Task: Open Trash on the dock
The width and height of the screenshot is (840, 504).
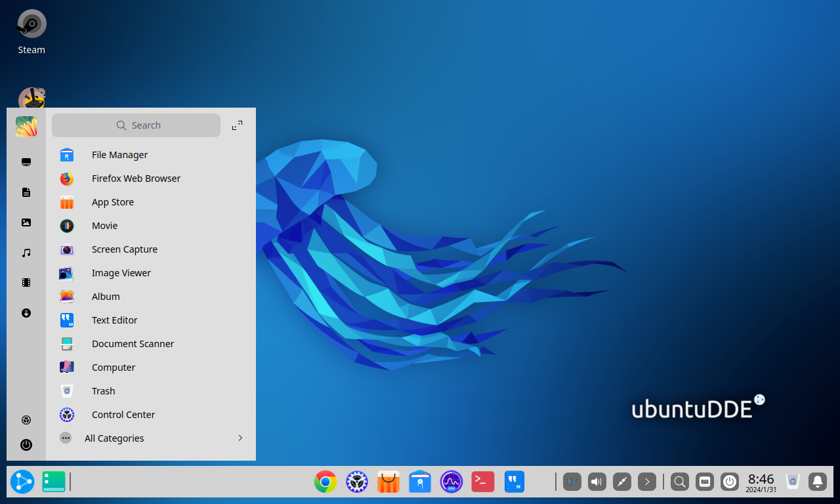Action: point(793,482)
